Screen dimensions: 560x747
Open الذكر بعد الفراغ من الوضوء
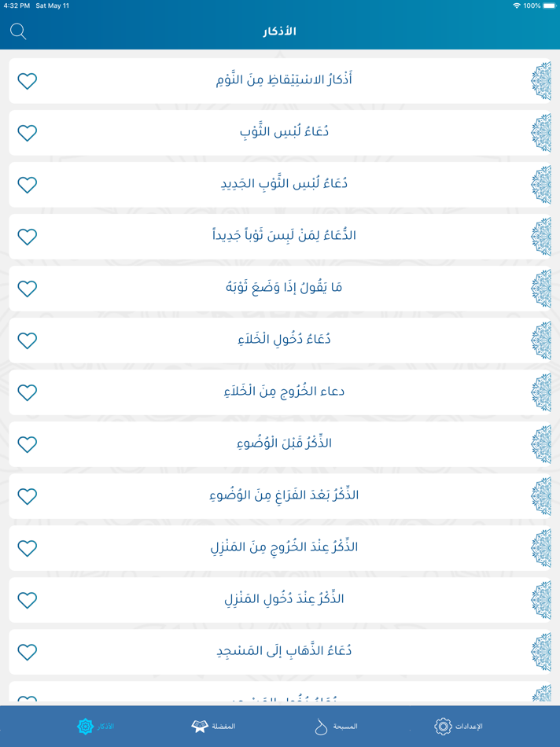coord(280,496)
